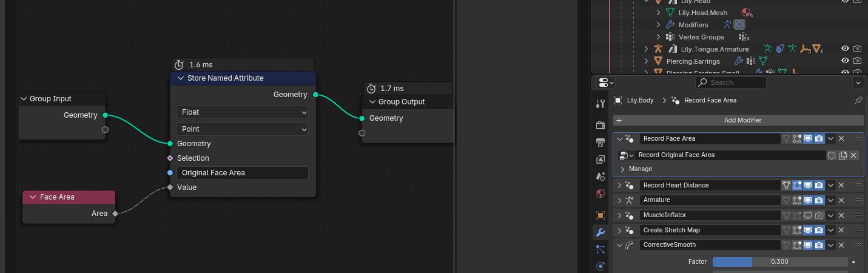The width and height of the screenshot is (868, 273).
Task: Click the Add Modifier button
Action: coord(738,121)
